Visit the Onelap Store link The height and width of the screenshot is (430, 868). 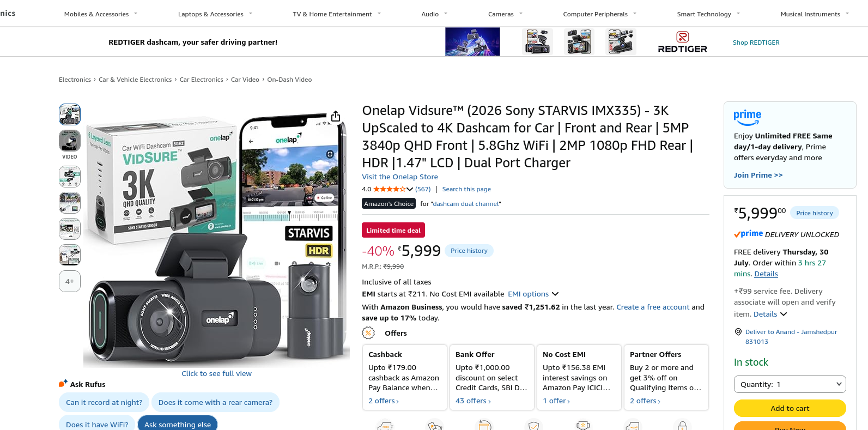pos(400,177)
